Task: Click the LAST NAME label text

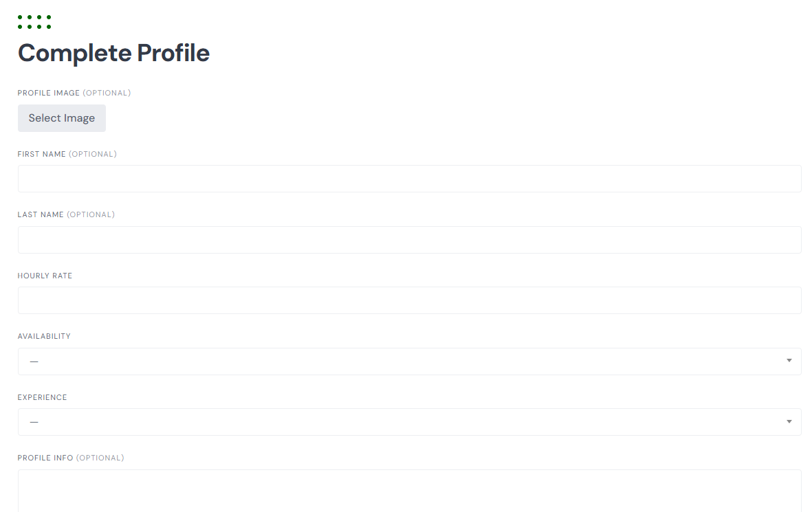Action: (41, 215)
